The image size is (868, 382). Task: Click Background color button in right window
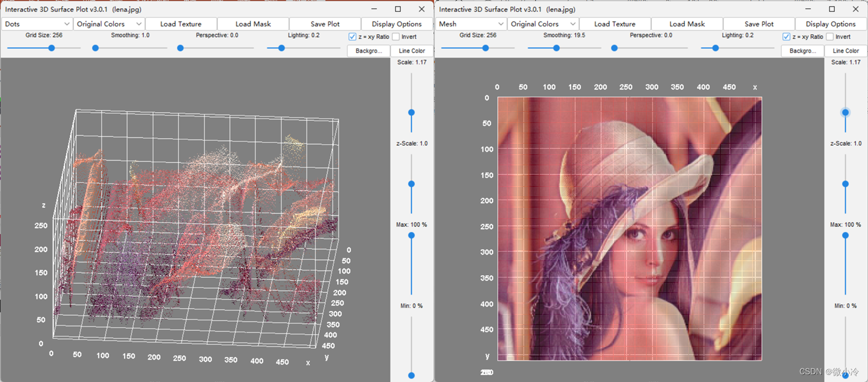[x=802, y=51]
